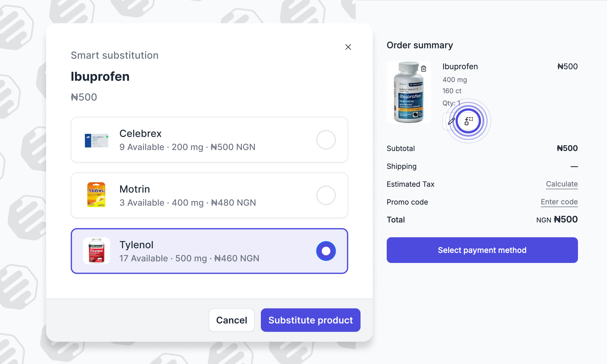The image size is (607, 364).
Task: Click the substitute product swap icon
Action: point(469,121)
